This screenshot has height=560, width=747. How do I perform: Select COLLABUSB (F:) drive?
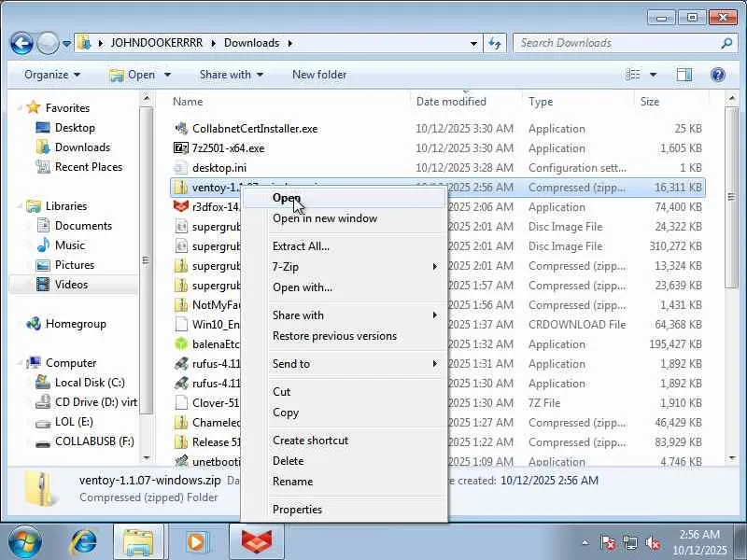click(94, 441)
